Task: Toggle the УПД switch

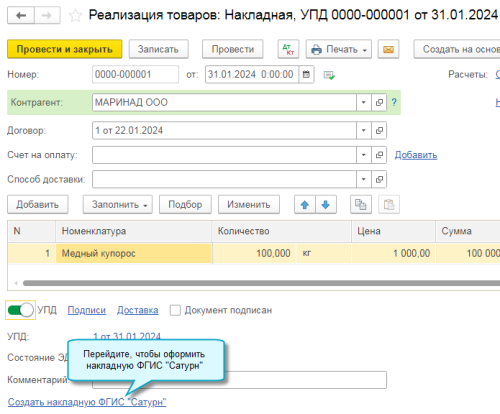Action: pyautogui.click(x=20, y=310)
